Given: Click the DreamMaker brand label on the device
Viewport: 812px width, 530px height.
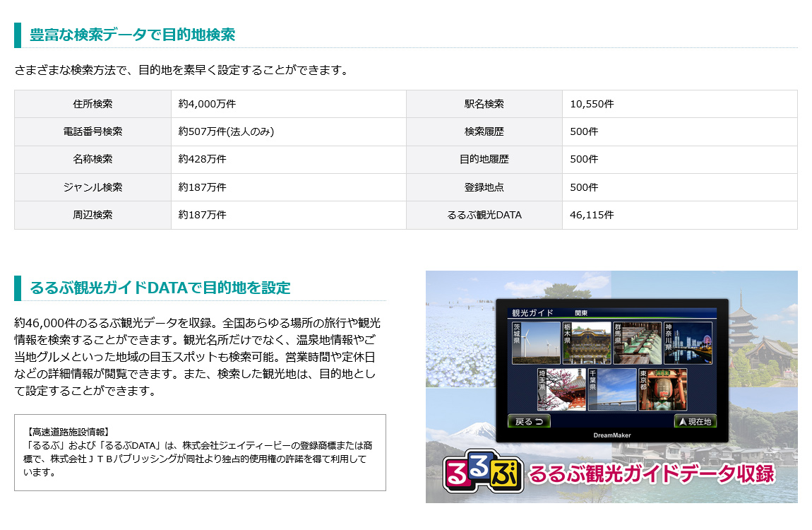Looking at the screenshot, I should click(x=612, y=435).
